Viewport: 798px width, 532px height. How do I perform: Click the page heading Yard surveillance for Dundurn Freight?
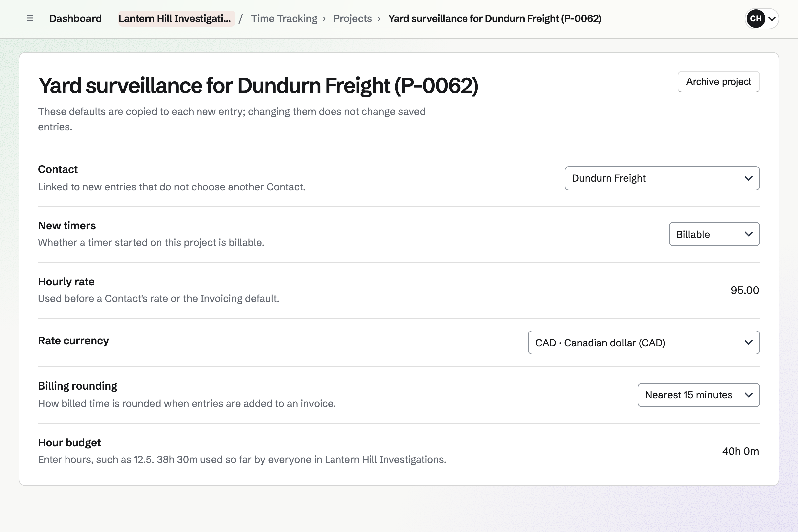(258, 85)
